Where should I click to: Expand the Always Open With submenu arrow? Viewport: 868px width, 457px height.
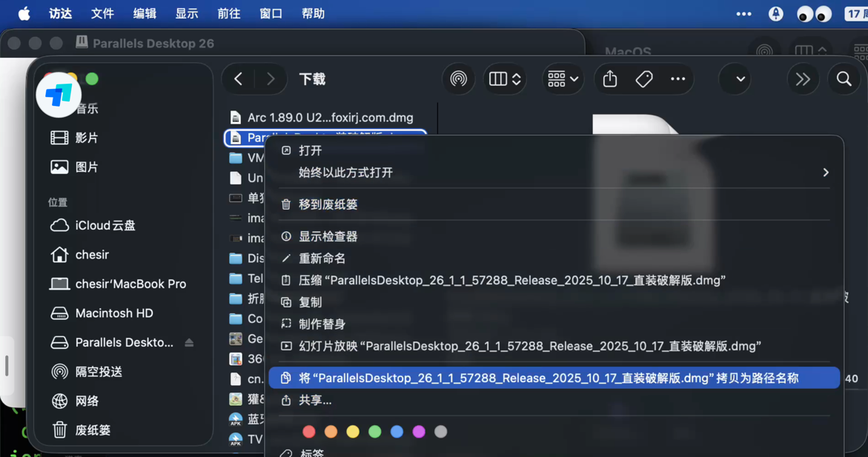pyautogui.click(x=825, y=173)
